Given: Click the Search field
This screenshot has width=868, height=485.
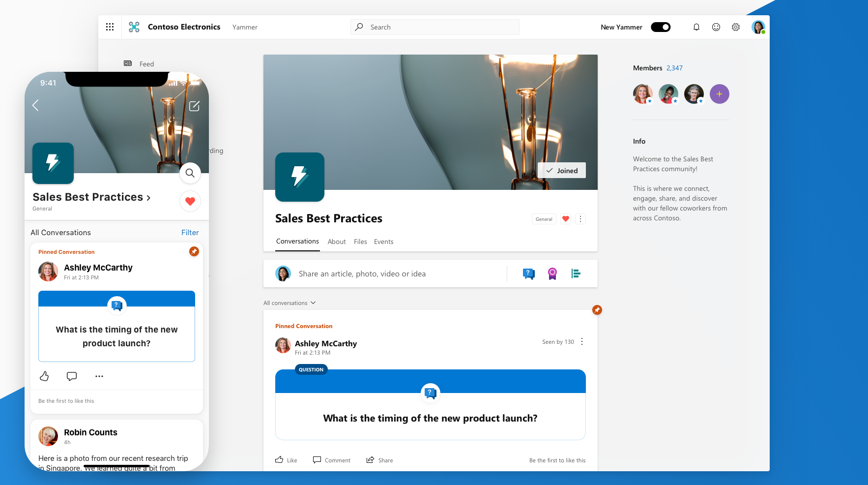Looking at the screenshot, I should click(435, 27).
